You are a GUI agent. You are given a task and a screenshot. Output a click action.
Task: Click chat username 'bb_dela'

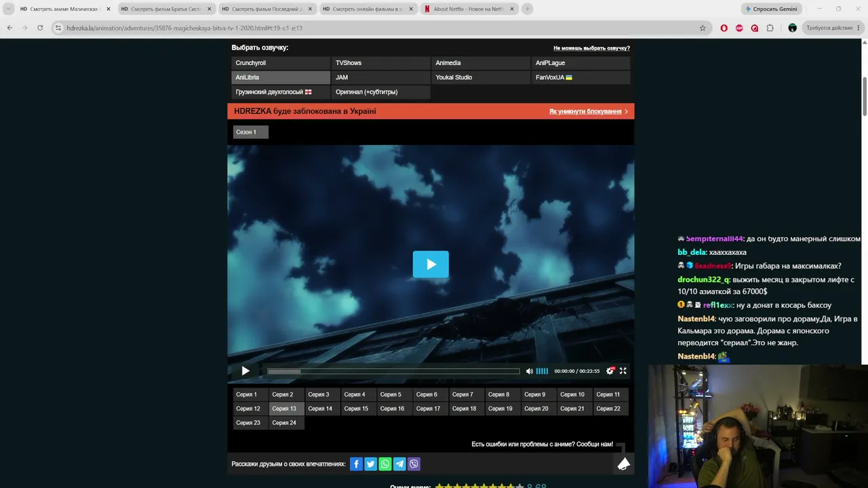click(x=692, y=252)
